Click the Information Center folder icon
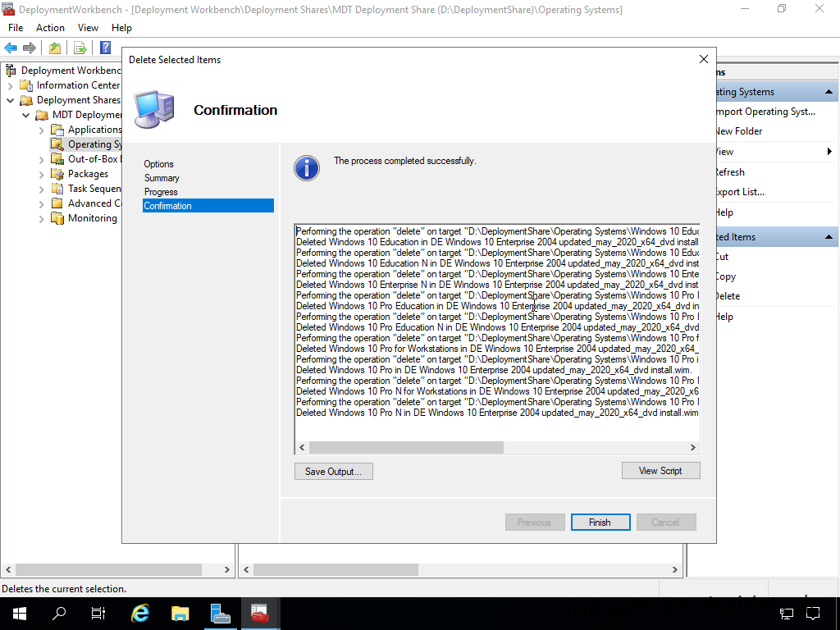The width and height of the screenshot is (840, 630). pyautogui.click(x=26, y=85)
